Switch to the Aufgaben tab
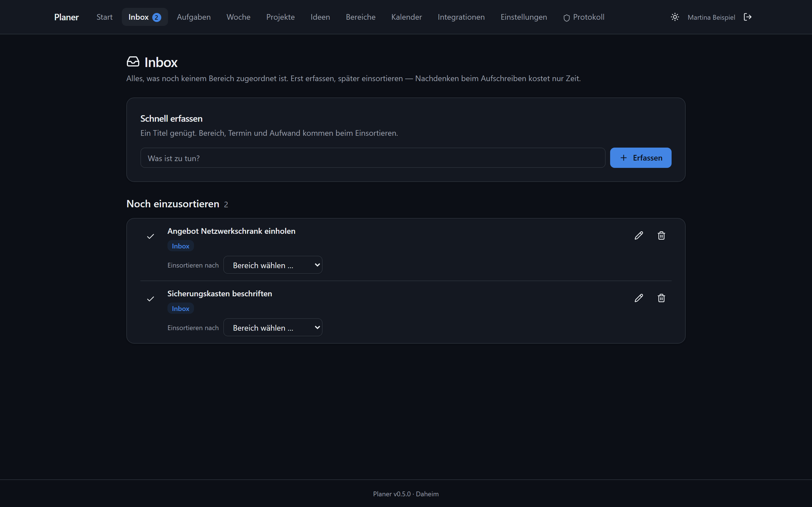Viewport: 812px width, 507px height. (x=194, y=17)
